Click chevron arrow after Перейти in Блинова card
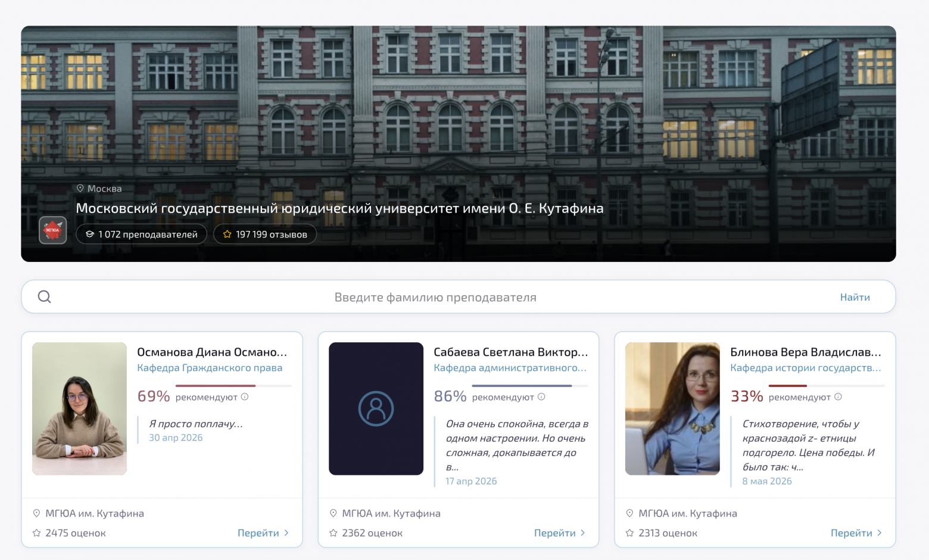Screen dimensions: 929x560 click(x=880, y=533)
